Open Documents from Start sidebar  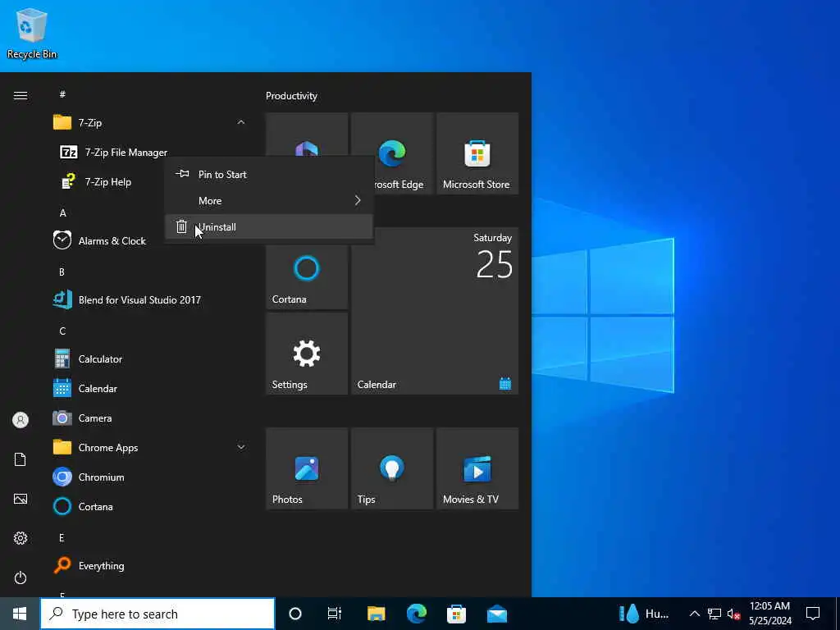click(x=21, y=459)
